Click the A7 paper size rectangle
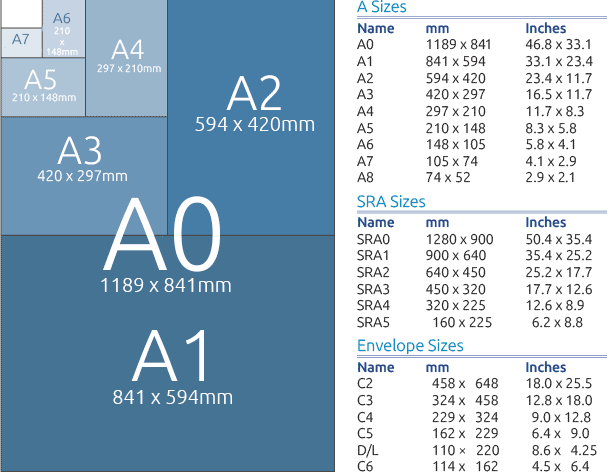 click(x=22, y=43)
